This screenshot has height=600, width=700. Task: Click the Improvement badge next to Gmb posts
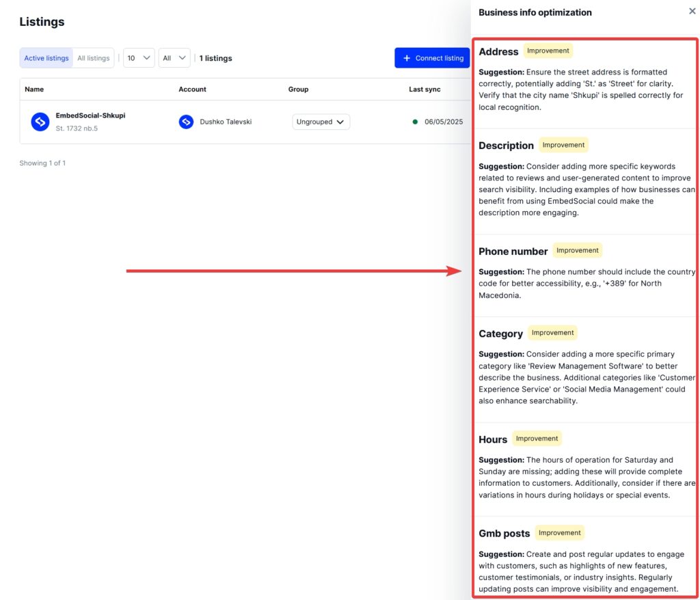click(x=560, y=532)
